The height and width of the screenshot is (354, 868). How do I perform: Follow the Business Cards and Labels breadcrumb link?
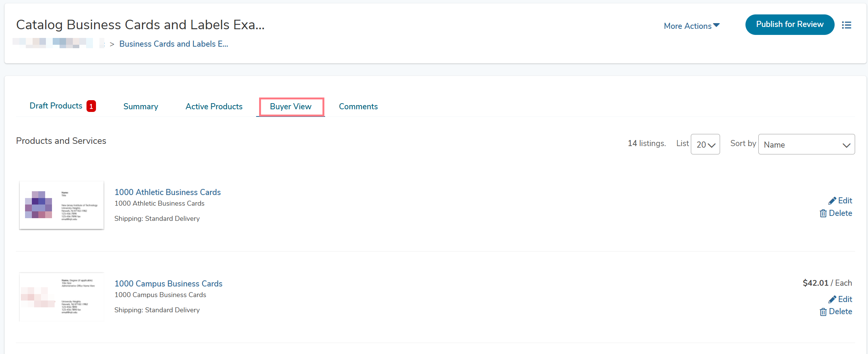173,44
